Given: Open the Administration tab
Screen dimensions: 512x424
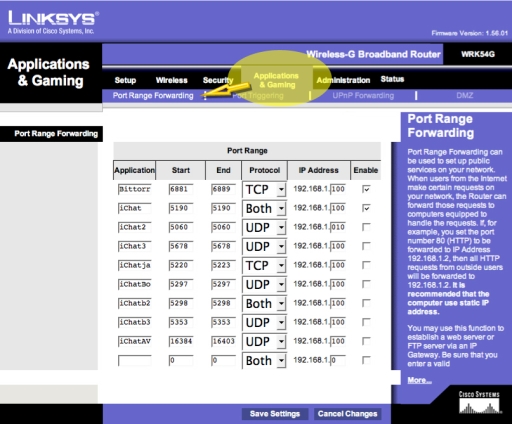Looking at the screenshot, I should tap(343, 80).
